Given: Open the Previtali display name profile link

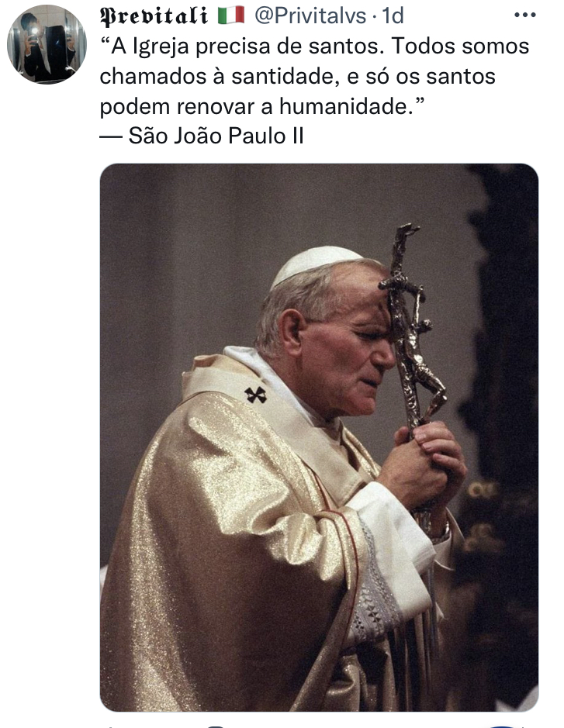Looking at the screenshot, I should click(154, 16).
